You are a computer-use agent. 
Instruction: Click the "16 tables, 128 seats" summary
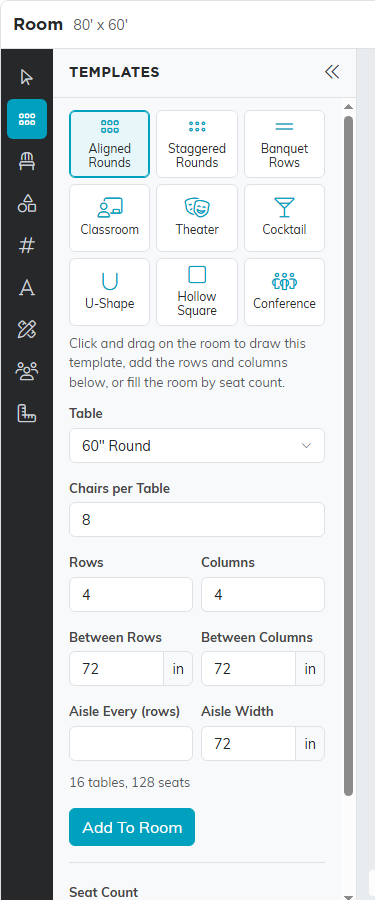(x=130, y=782)
